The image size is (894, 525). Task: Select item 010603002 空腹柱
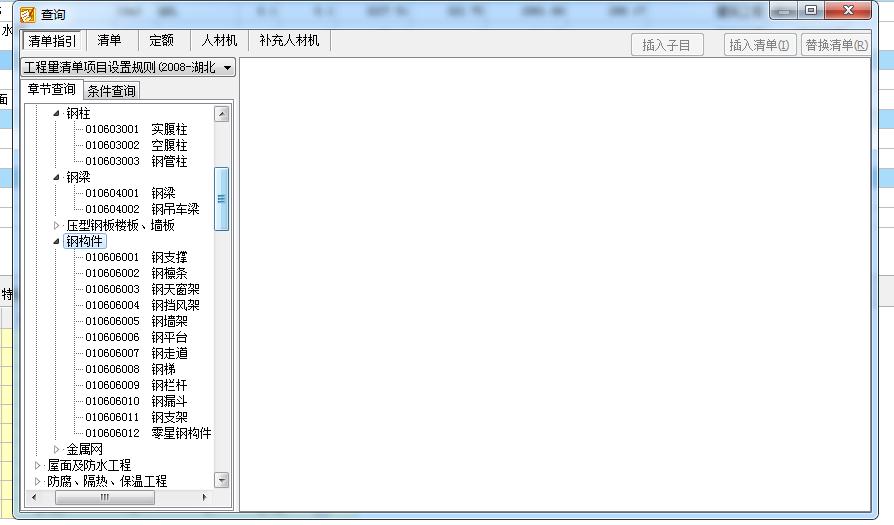tap(136, 145)
